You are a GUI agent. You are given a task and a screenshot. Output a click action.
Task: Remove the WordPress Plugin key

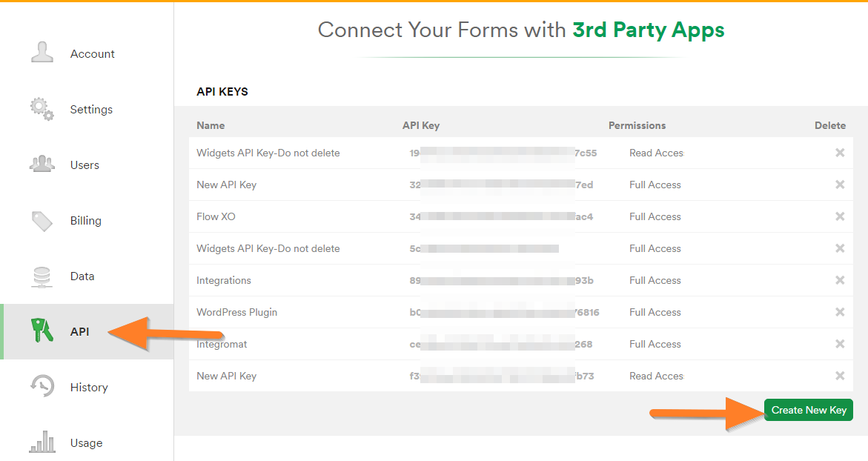tap(840, 312)
